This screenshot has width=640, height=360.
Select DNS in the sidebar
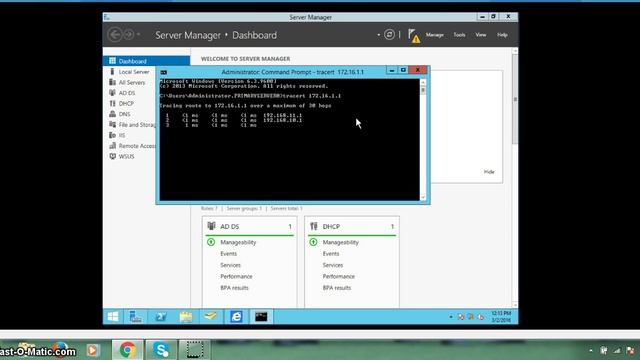124,114
